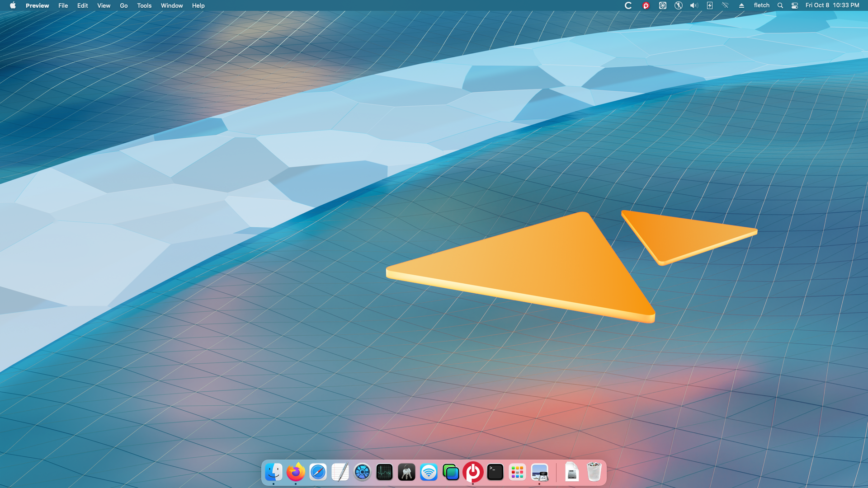The image size is (868, 488).
Task: Click the crossed-out walking figure menu bar icon
Action: click(x=678, y=5)
